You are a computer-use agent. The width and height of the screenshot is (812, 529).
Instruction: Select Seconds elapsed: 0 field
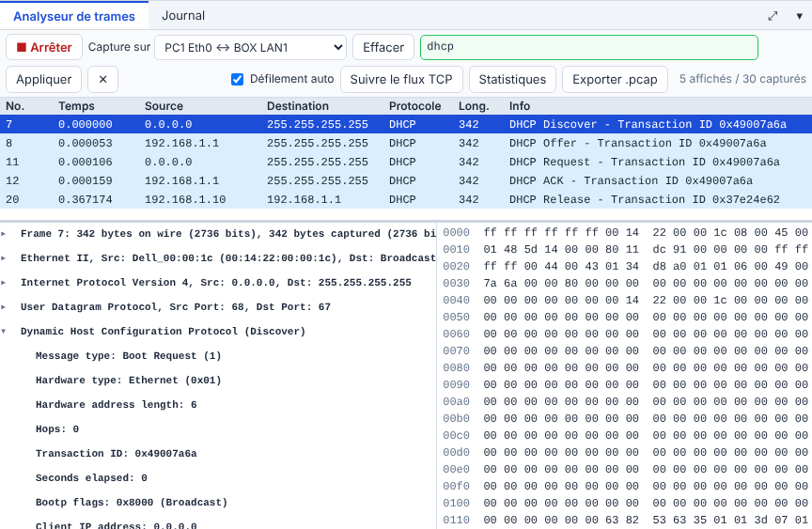[91, 477]
